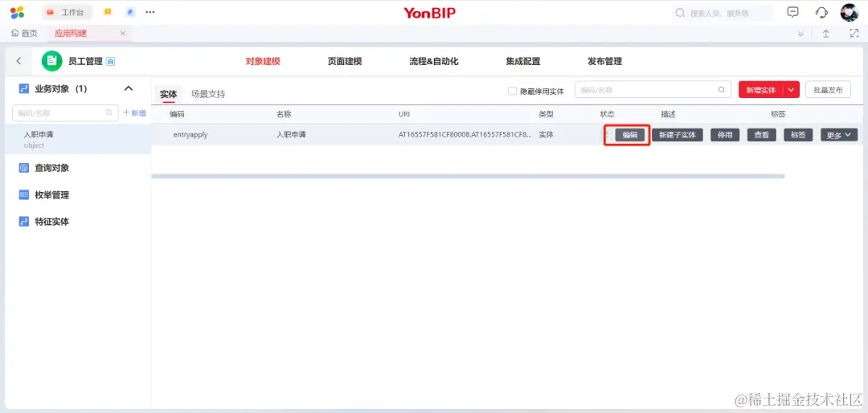The image size is (868, 413).
Task: Expand the double-chevron tab list dropdown
Action: tap(800, 34)
